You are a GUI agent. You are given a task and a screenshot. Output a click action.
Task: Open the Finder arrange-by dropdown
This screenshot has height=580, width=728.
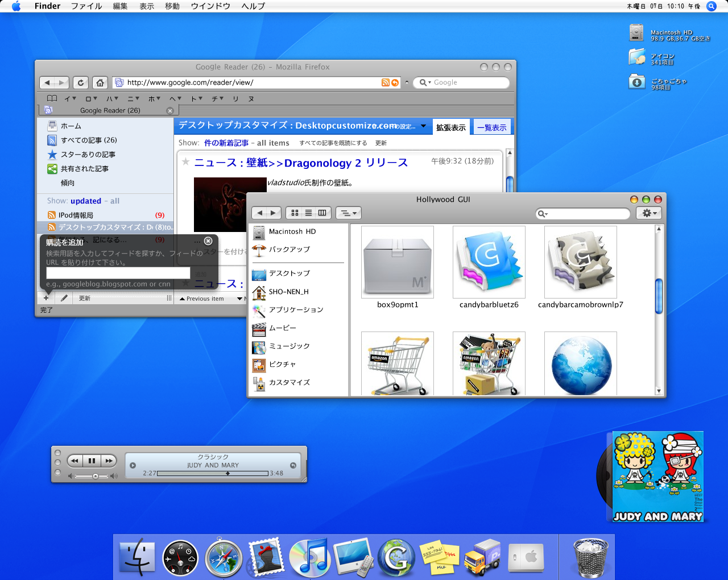(349, 213)
